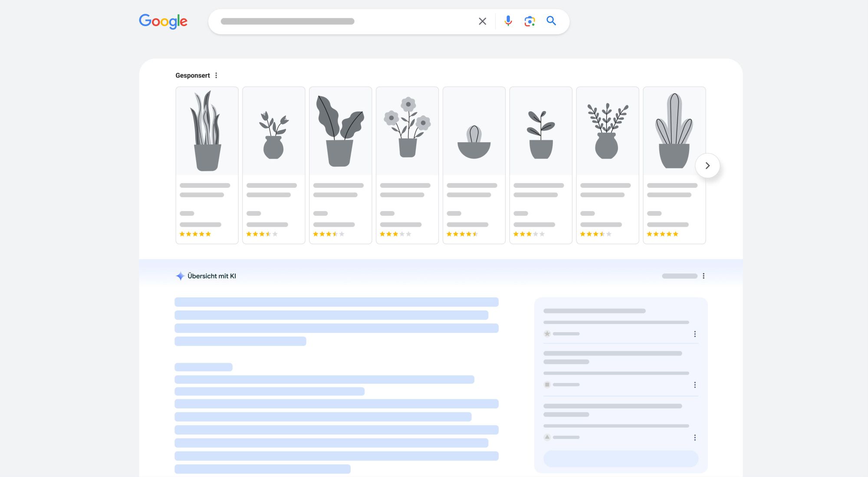This screenshot has height=477, width=868.
Task: Open the second source card's three-dot menu
Action: 695,385
